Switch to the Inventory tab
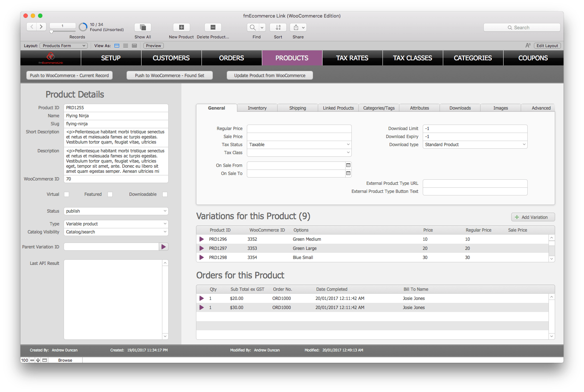Viewport: 584px width, 392px height. pos(257,108)
